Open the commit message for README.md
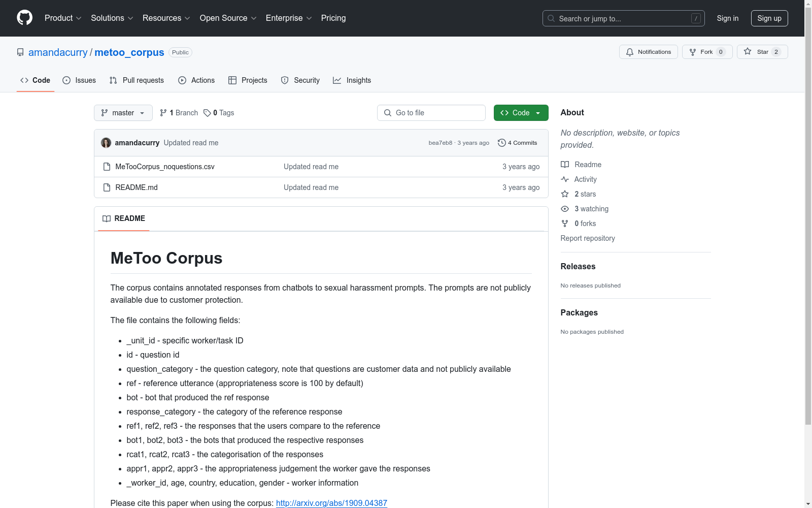Viewport: 812px width, 508px height. tap(311, 187)
